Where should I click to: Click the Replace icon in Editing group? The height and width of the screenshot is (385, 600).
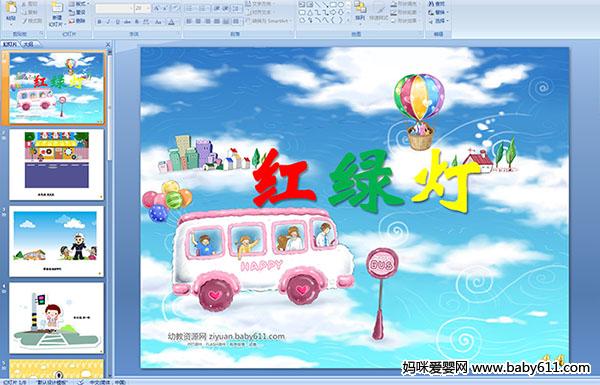click(437, 12)
